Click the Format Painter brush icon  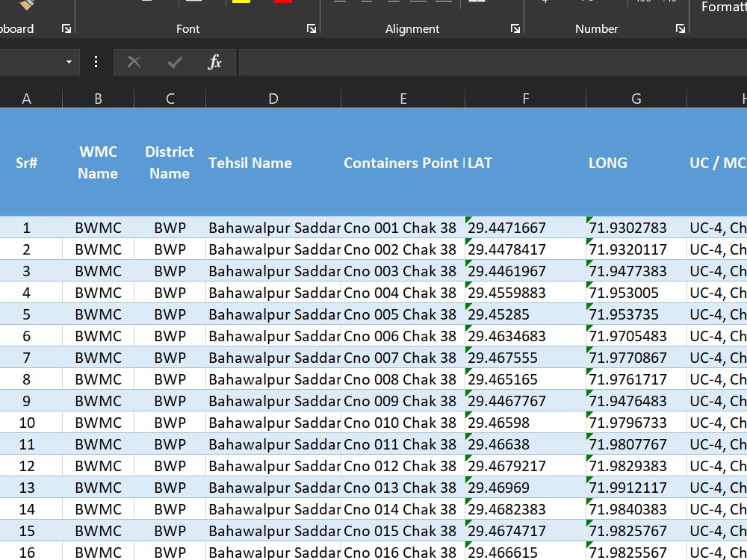point(27,4)
